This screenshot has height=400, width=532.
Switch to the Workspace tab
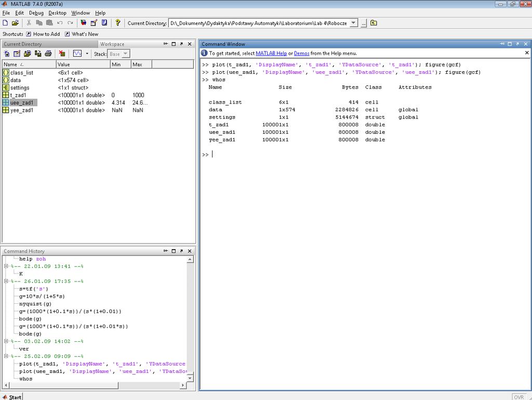pos(112,44)
